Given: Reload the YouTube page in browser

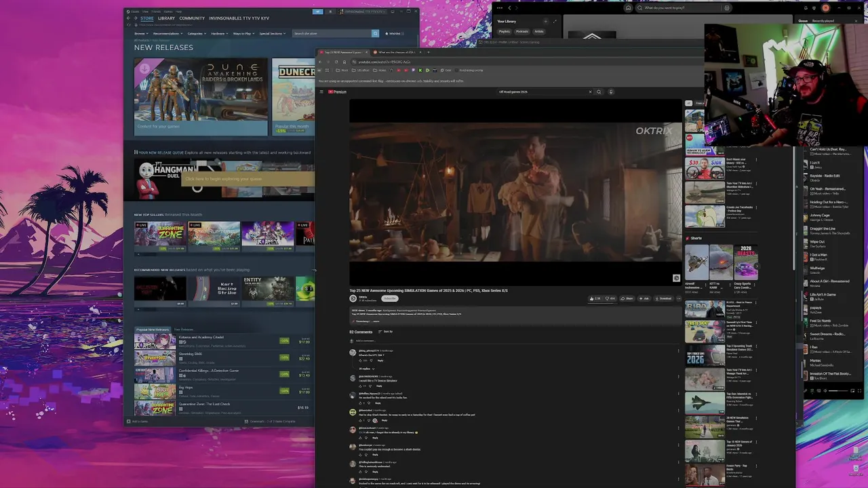Looking at the screenshot, I should (x=336, y=62).
